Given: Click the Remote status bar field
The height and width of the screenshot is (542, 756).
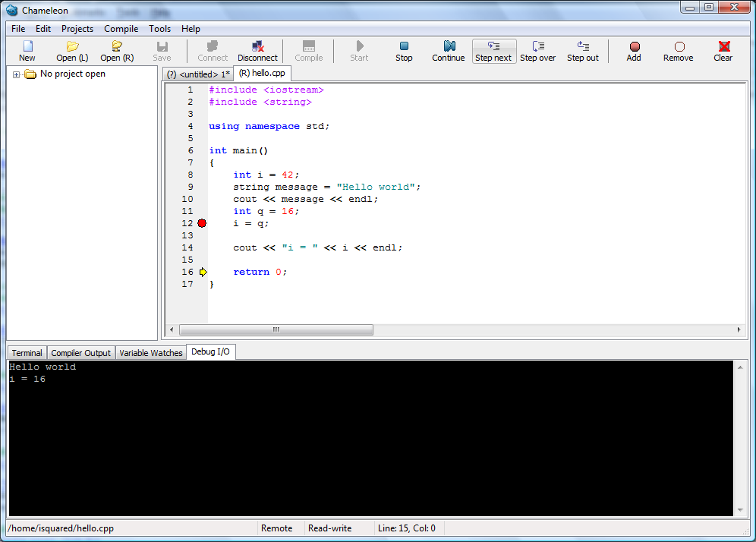Looking at the screenshot, I should [x=277, y=528].
